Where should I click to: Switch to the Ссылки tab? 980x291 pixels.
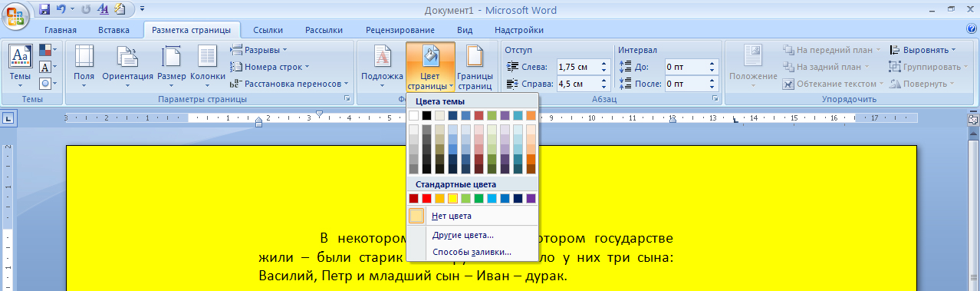(268, 30)
